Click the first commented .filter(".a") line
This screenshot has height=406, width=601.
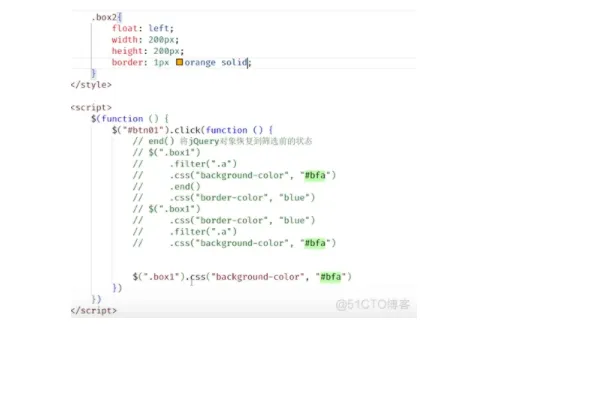(x=185, y=164)
